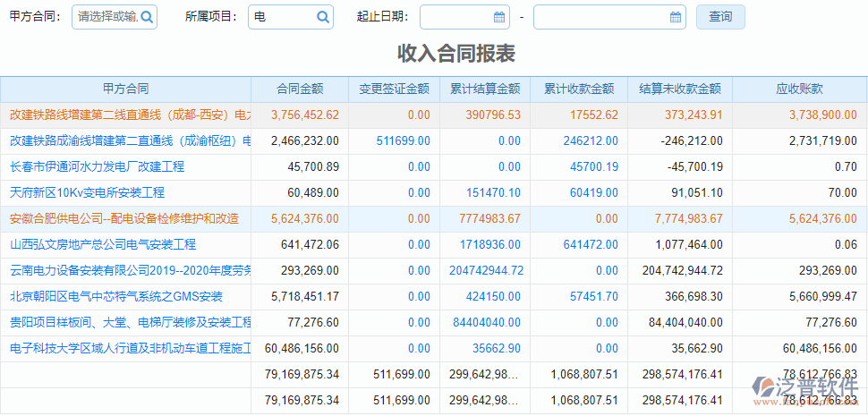Select contract amount cell 3,756,452.62

point(305,115)
